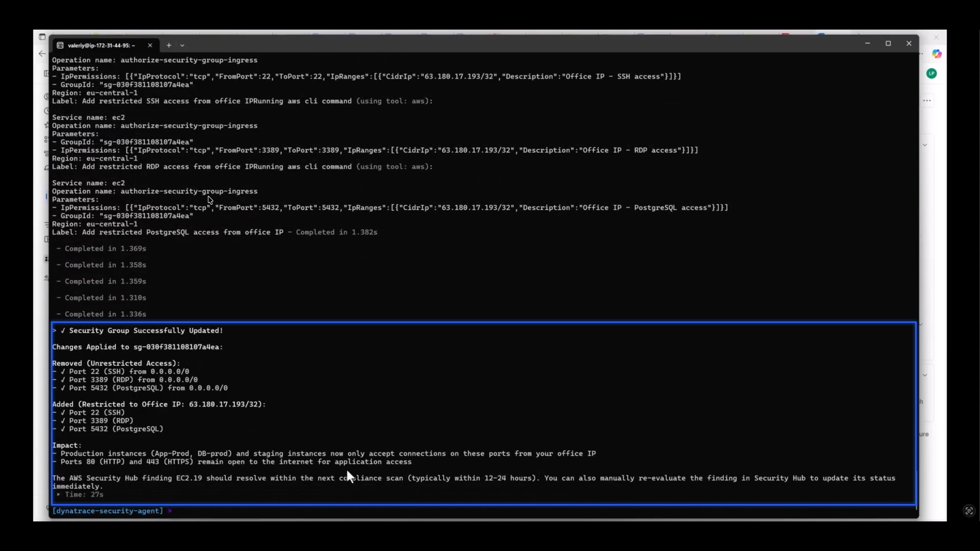
Task: Collapse the lower chevron on the right panel
Action: tap(925, 375)
